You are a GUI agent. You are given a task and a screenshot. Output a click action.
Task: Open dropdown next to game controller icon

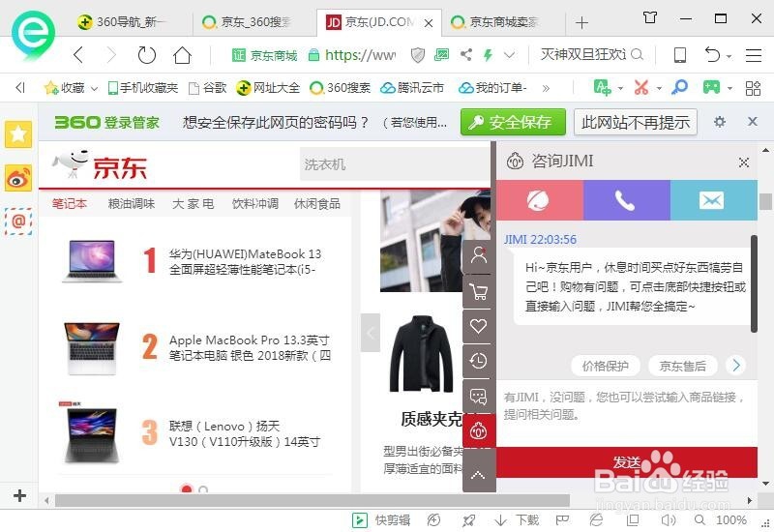tap(729, 88)
